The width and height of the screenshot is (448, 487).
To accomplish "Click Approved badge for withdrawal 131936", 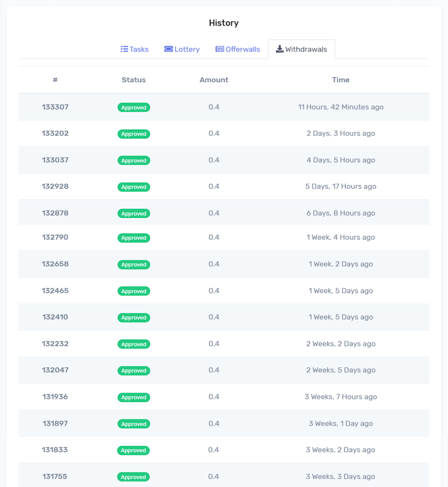I will 133,398.
